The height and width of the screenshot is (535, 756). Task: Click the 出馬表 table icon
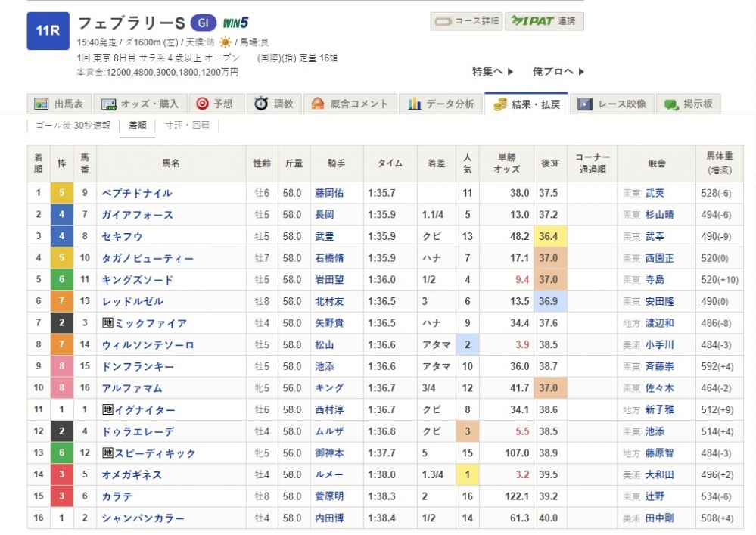click(42, 104)
